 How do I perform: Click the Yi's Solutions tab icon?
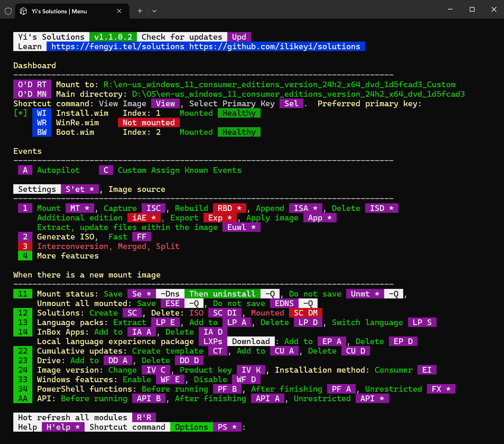(x=23, y=11)
